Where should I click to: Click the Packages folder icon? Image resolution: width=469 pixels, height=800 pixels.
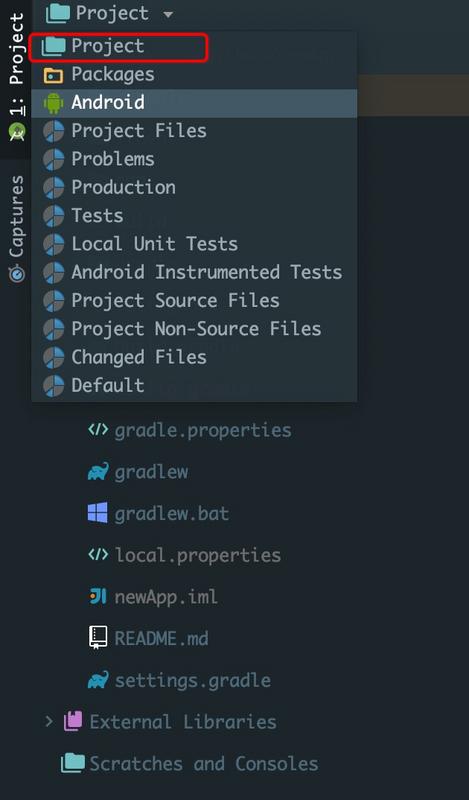(53, 75)
